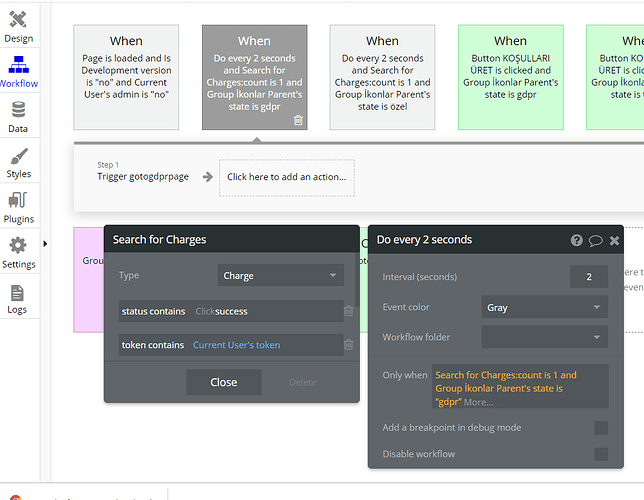Open the Logs section
Screen dimensions: 644x500
click(18, 298)
